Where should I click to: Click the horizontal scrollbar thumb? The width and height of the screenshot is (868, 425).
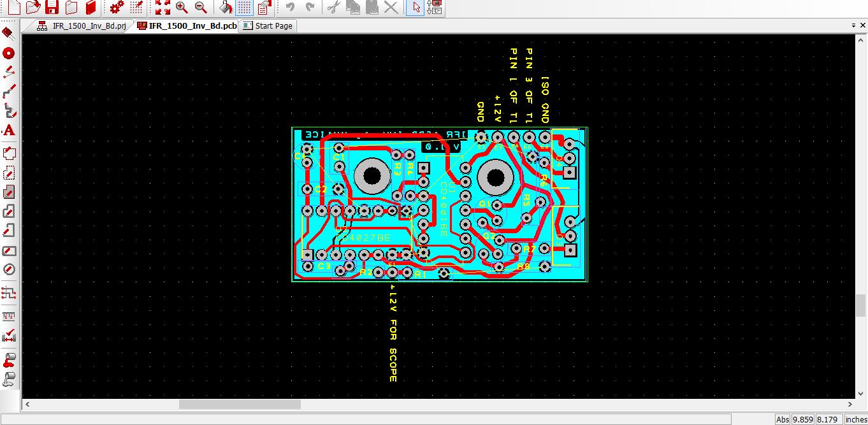tap(239, 405)
